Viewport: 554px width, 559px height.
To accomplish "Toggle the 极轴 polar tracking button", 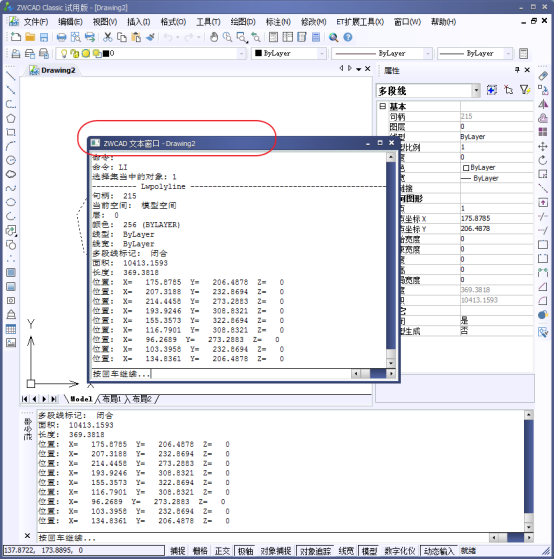I will point(245,551).
